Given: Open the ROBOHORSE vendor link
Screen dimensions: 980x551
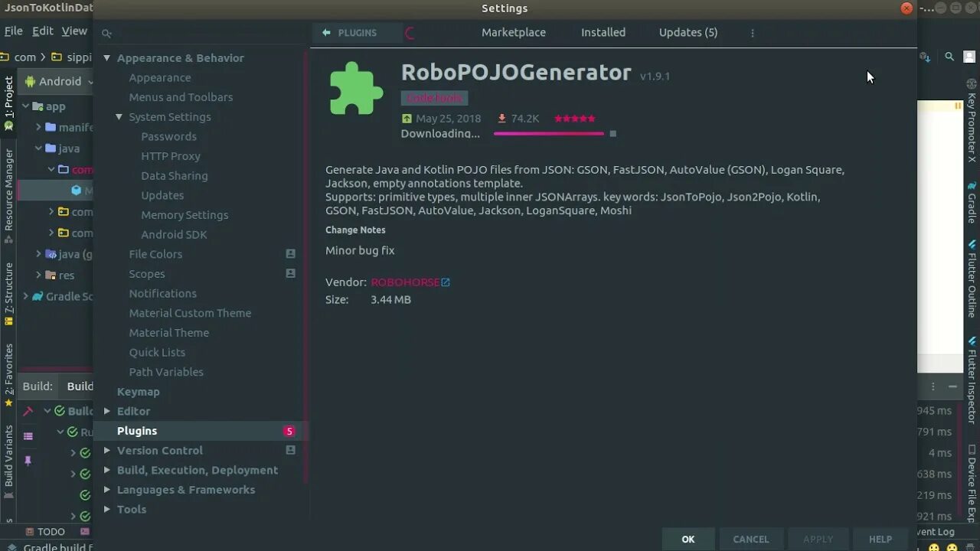Looking at the screenshot, I should click(x=405, y=282).
